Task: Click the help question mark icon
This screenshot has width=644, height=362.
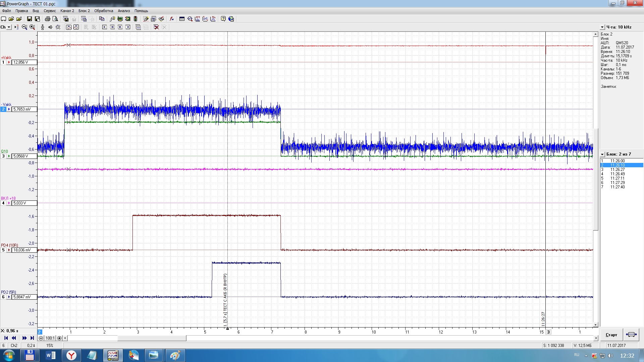Action: [x=223, y=19]
